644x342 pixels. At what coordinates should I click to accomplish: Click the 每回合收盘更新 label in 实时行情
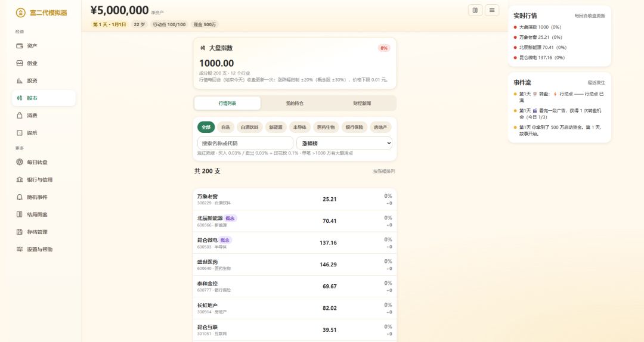click(x=590, y=16)
